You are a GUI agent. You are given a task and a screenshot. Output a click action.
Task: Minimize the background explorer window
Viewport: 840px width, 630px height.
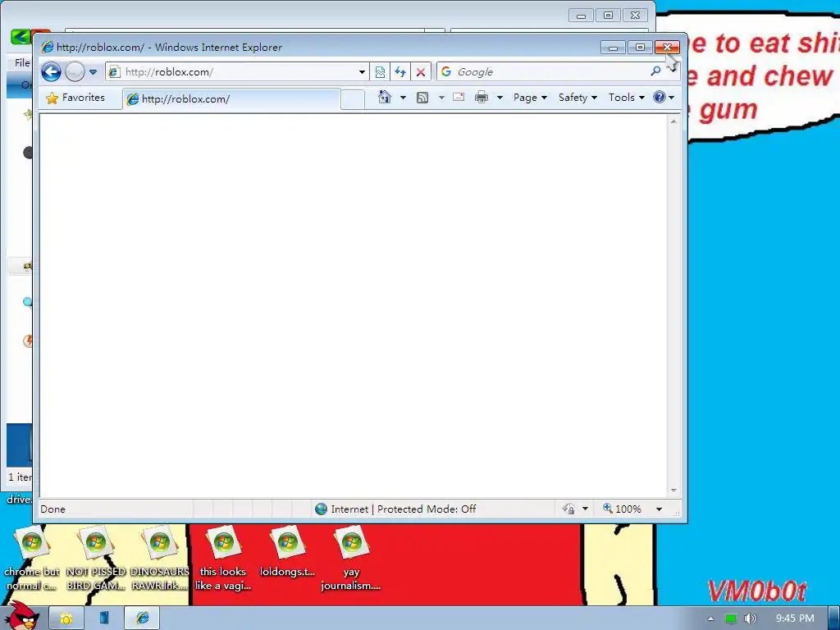[581, 16]
